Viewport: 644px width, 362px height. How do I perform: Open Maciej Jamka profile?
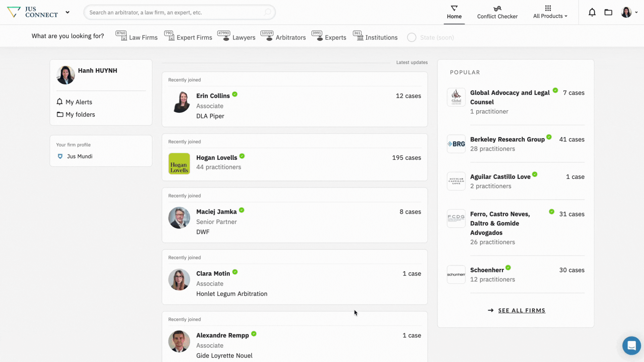(x=216, y=212)
